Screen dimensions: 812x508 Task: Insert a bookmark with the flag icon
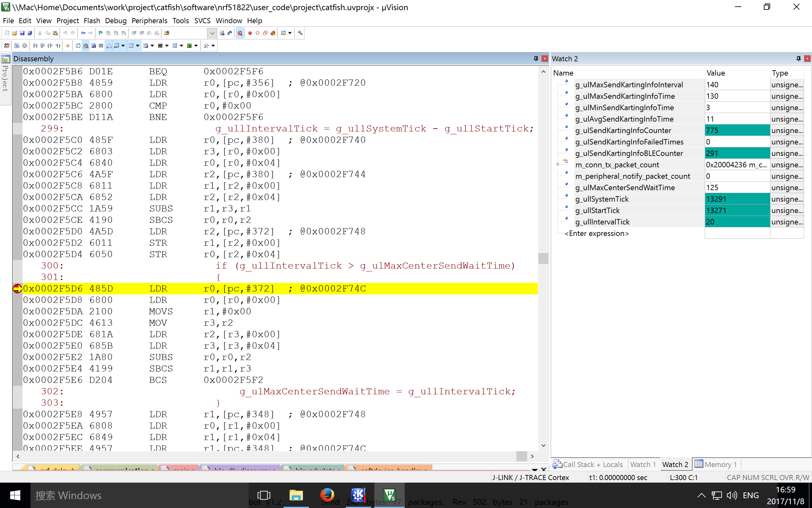(101, 33)
